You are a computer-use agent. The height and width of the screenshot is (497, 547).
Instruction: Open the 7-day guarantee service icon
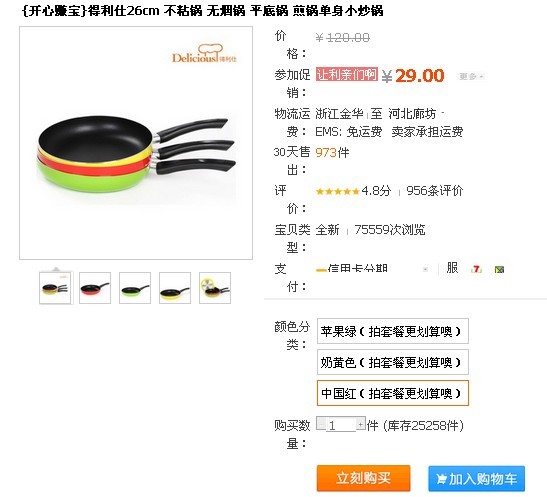[476, 269]
